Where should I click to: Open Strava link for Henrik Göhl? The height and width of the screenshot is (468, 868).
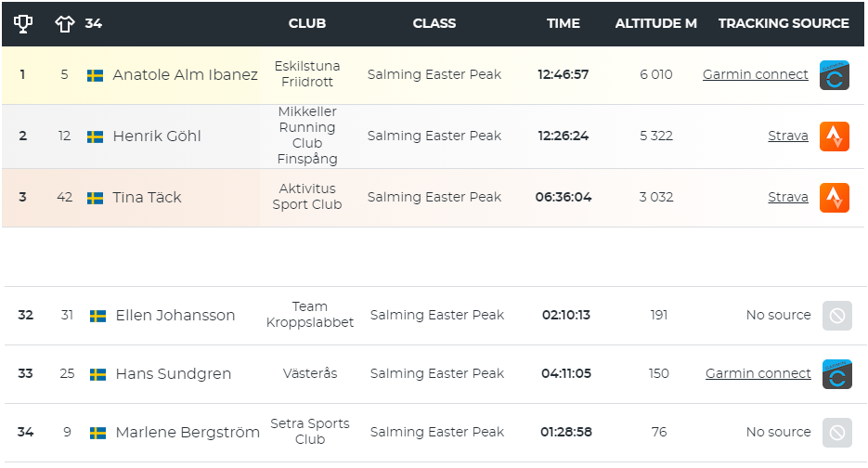(x=788, y=136)
